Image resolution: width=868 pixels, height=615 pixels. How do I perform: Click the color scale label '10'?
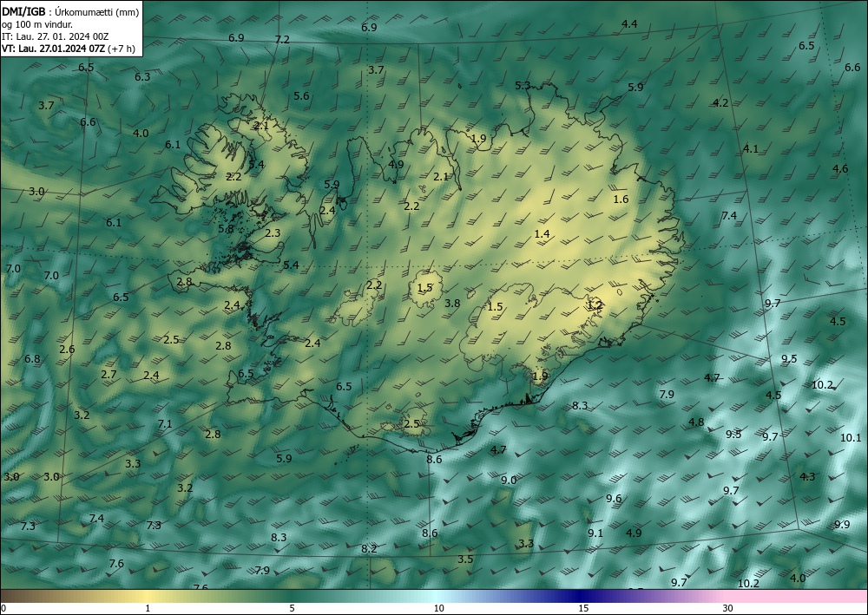[438, 608]
